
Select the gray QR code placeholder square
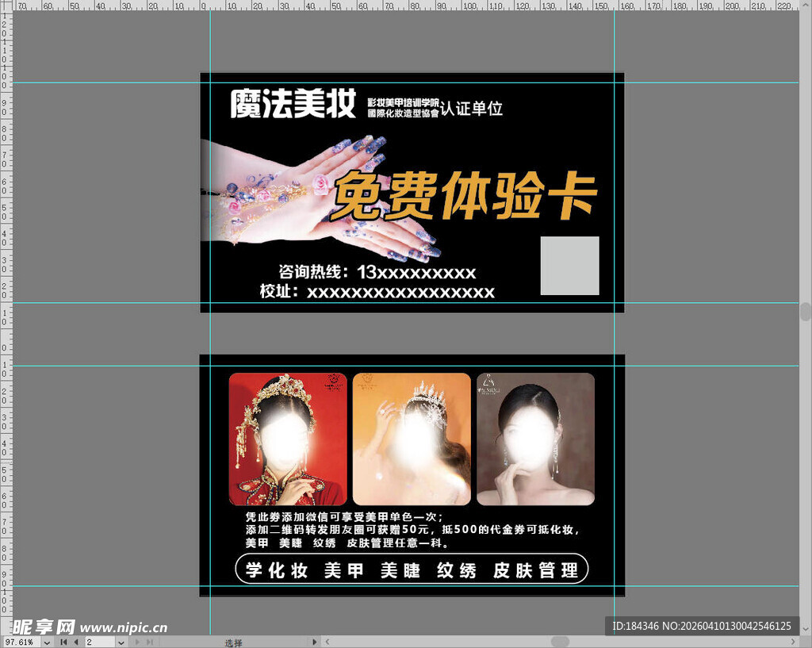tap(569, 265)
